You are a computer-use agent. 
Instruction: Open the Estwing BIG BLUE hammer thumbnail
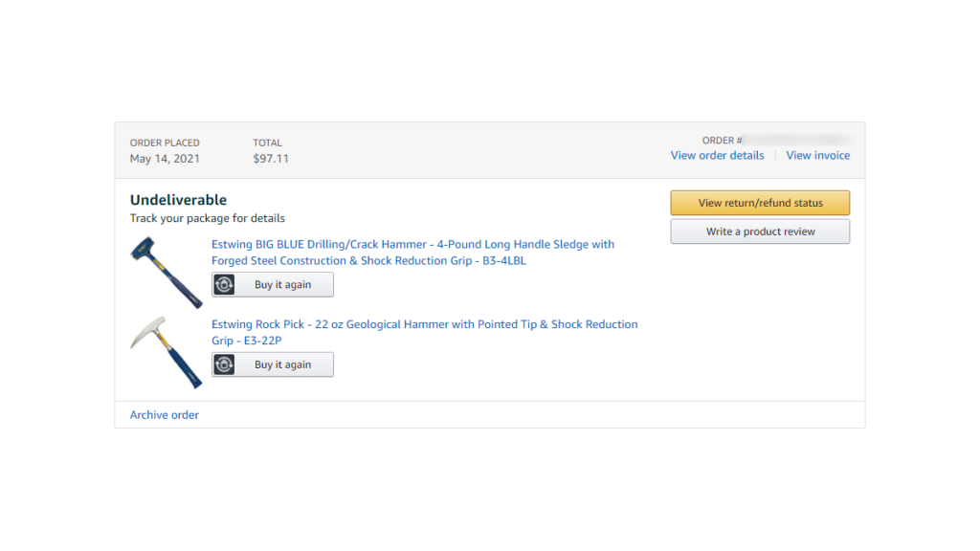point(166,272)
